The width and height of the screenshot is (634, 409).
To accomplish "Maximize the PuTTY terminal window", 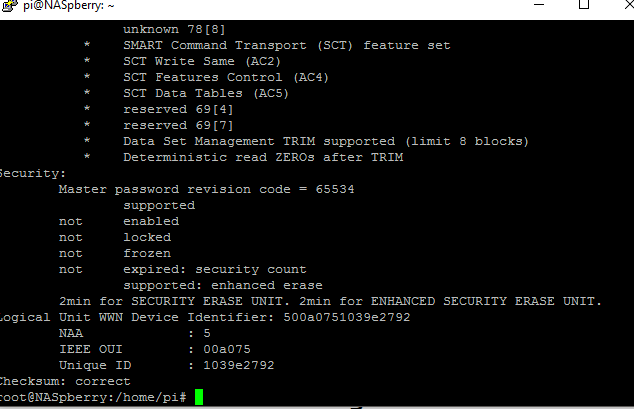I will point(584,4).
